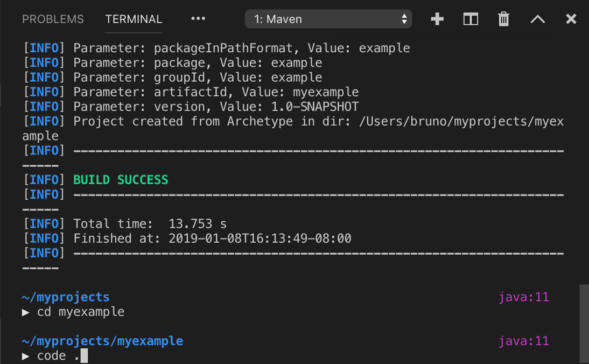The height and width of the screenshot is (364, 589).
Task: Click java:11 label beside ~/myprojects/myexample
Action: click(523, 341)
